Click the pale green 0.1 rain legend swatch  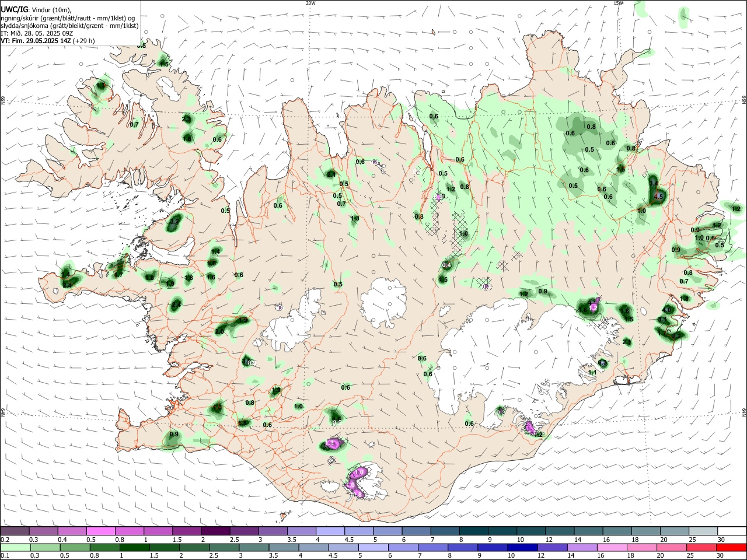tap(16, 547)
